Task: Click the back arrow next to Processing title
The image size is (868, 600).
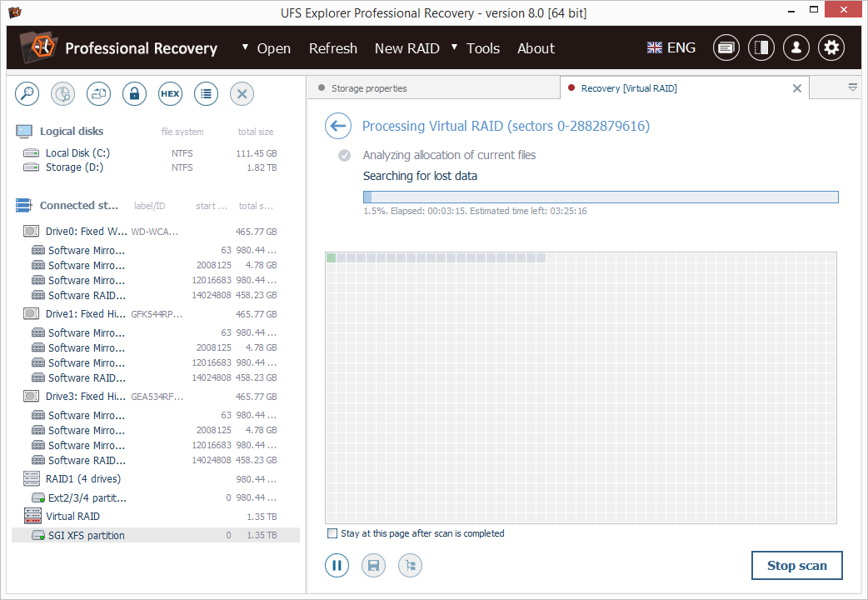Action: [x=337, y=126]
